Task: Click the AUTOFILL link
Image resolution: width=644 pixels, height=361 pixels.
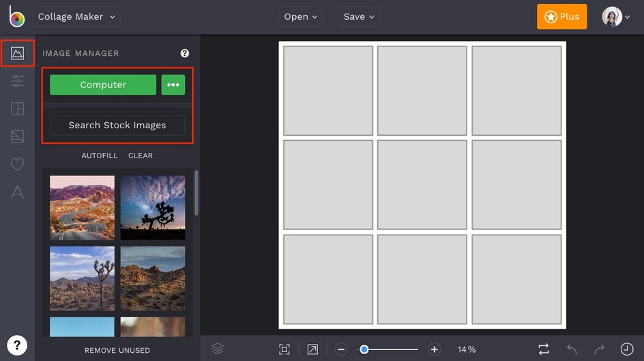Action: (x=100, y=156)
